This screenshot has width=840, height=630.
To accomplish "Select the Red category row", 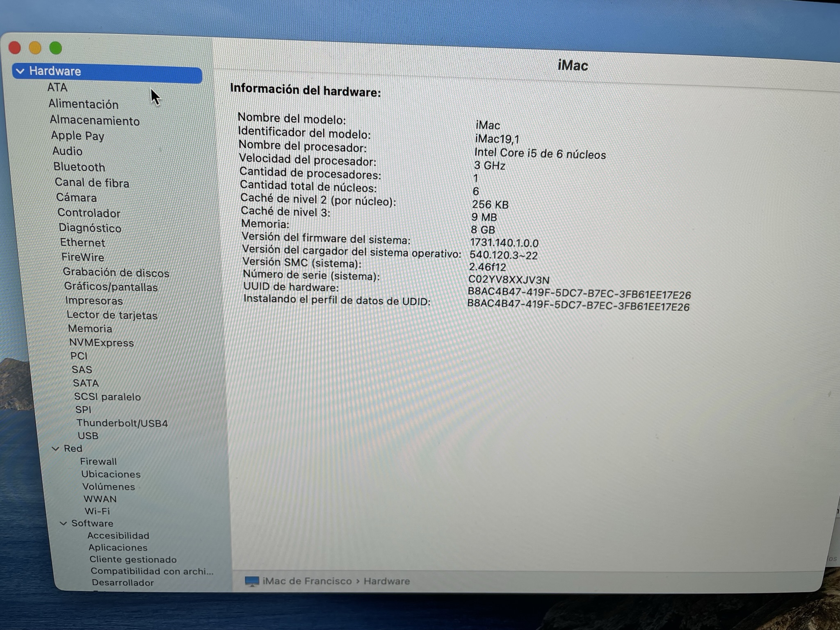I will (73, 448).
